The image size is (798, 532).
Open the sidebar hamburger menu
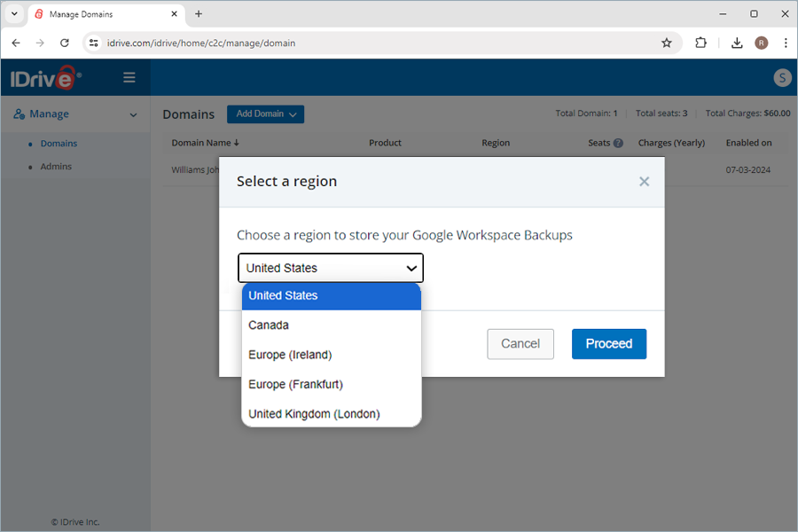coord(129,78)
